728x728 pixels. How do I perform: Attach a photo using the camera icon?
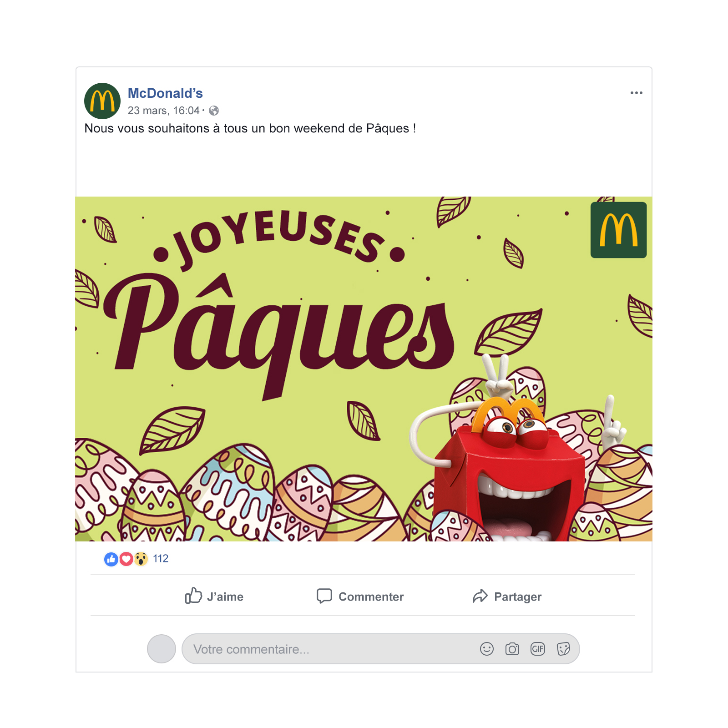coord(512,649)
